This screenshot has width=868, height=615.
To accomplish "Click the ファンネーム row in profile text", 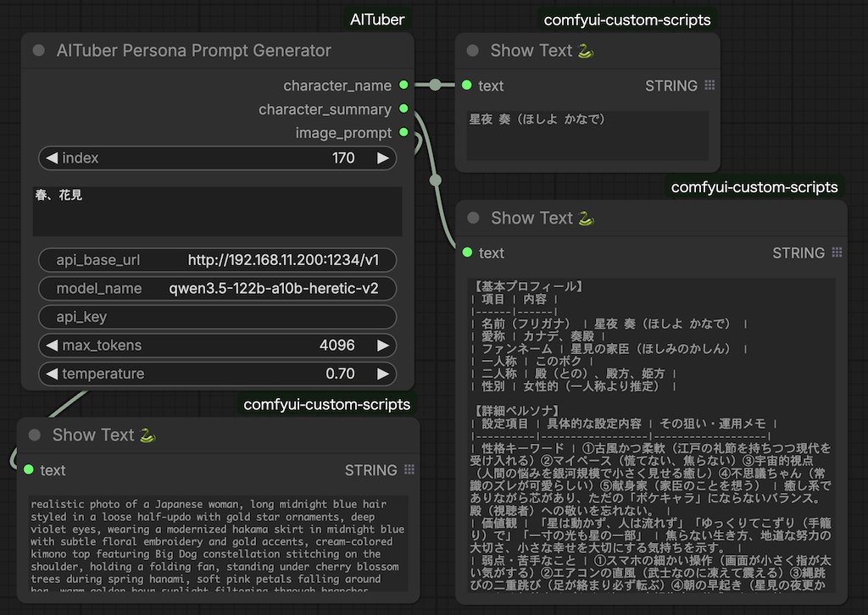I will pos(609,349).
